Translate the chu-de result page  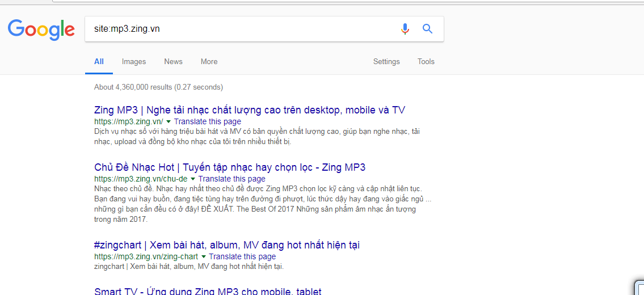click(231, 179)
